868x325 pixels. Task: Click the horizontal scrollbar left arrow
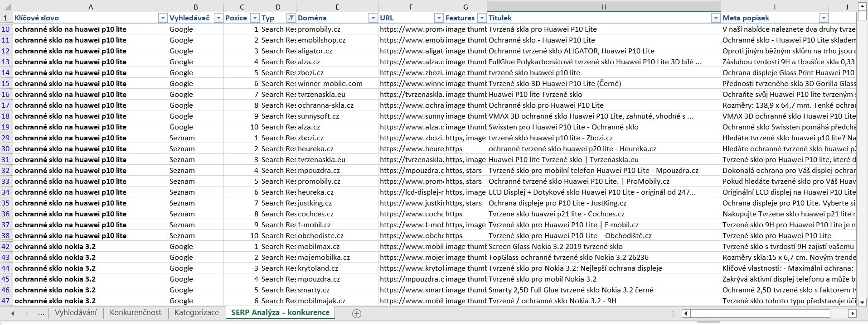[686, 313]
